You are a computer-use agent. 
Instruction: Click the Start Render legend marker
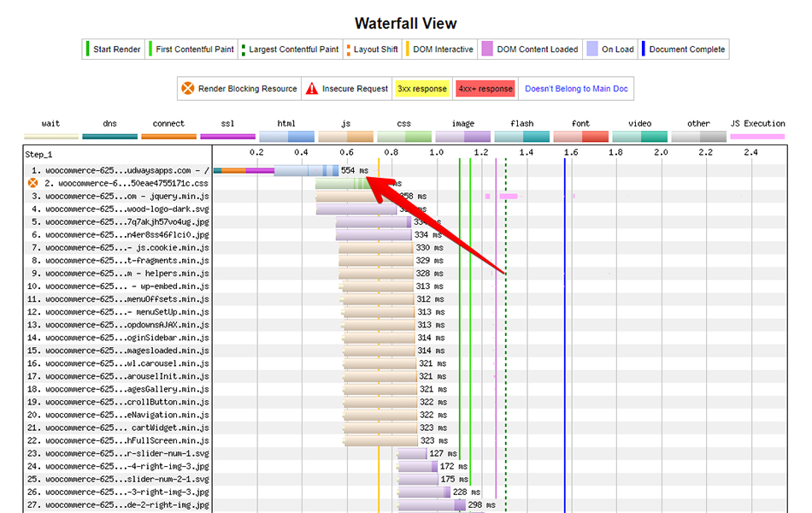87,50
